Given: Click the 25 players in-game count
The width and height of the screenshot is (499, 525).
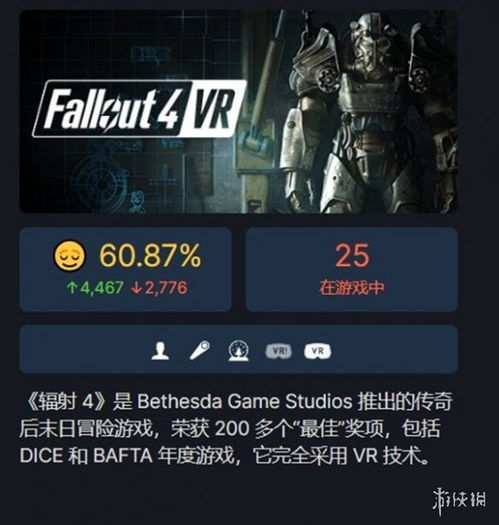Looking at the screenshot, I should click(x=352, y=255).
